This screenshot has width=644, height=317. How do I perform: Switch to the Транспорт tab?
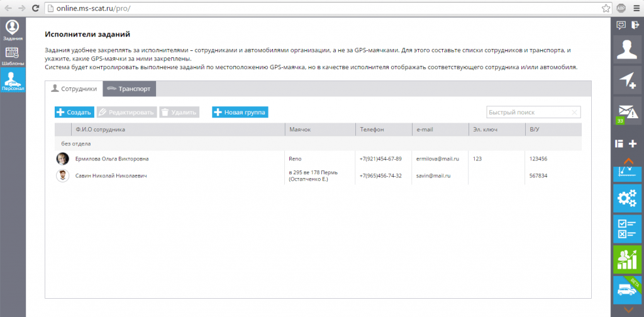tap(130, 89)
